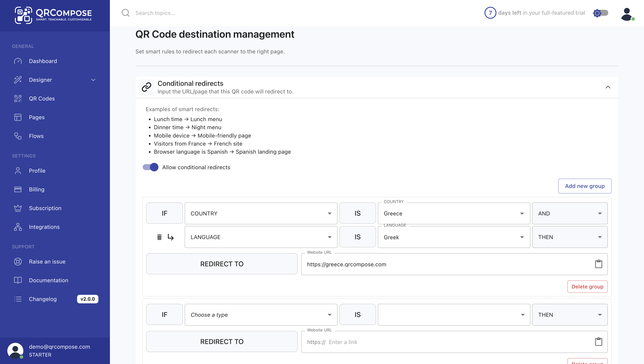
Task: Click the Integrations hierarchy icon
Action: pos(18,227)
